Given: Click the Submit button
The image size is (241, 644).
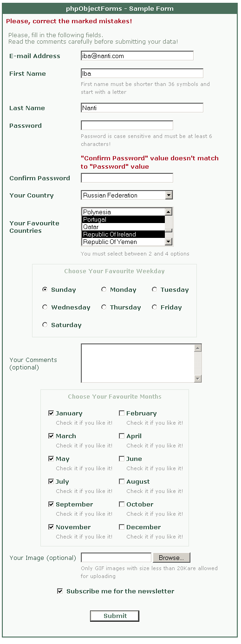Looking at the screenshot, I should click(115, 616).
